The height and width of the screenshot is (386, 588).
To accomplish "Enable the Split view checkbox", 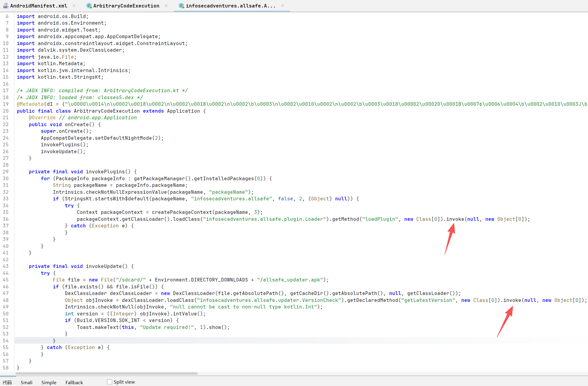I will click(x=110, y=382).
